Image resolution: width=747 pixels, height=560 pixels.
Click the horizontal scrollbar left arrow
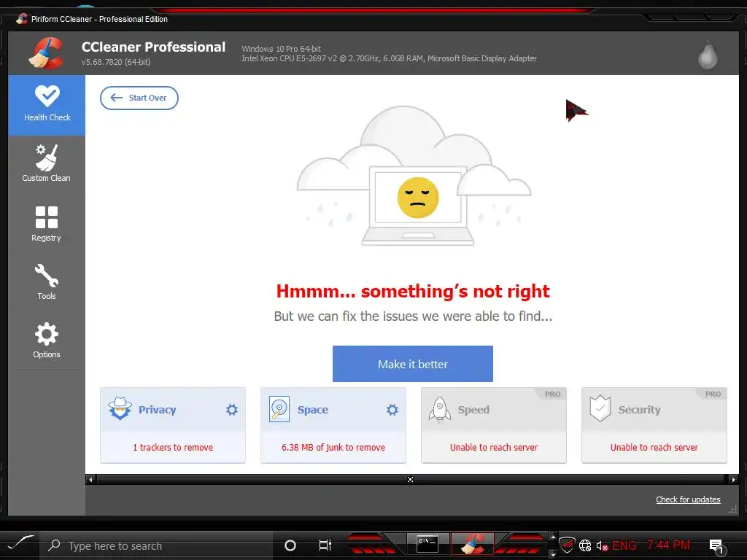90,480
